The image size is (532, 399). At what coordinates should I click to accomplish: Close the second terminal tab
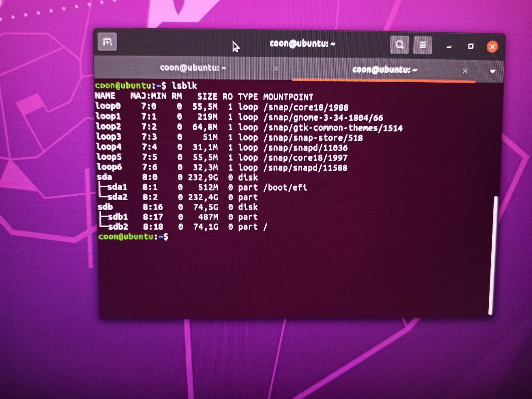(465, 71)
